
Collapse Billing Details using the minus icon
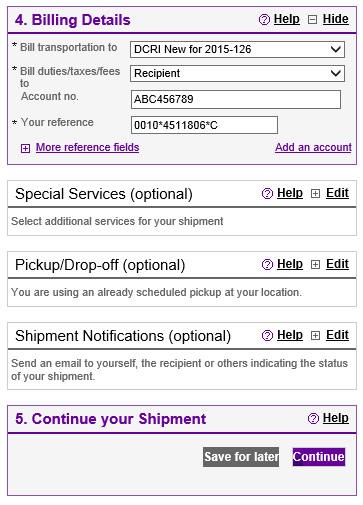(312, 20)
